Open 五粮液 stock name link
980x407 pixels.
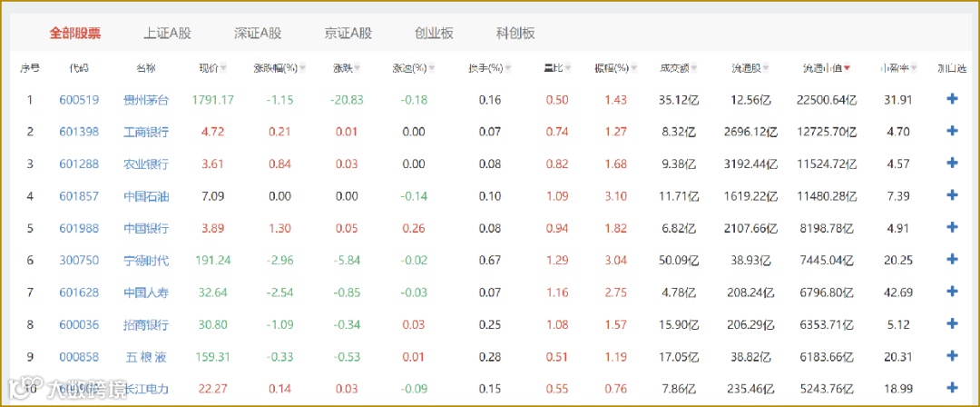click(x=146, y=356)
